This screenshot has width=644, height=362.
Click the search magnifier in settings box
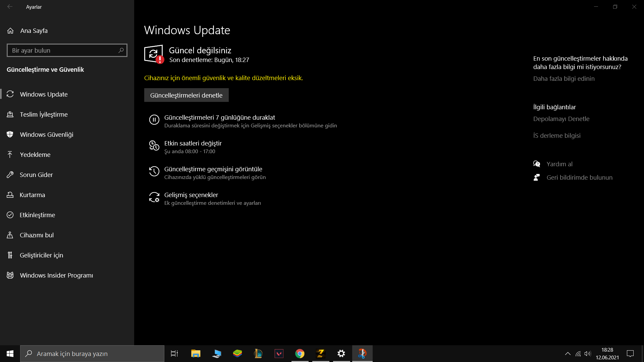click(x=121, y=50)
